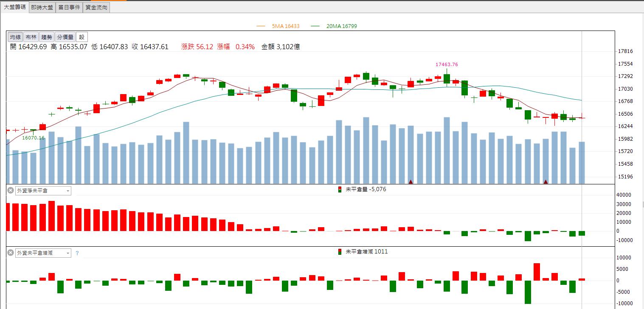
Task: Toggle the 分價量 price-volume overlay
Action: pyautogui.click(x=65, y=37)
